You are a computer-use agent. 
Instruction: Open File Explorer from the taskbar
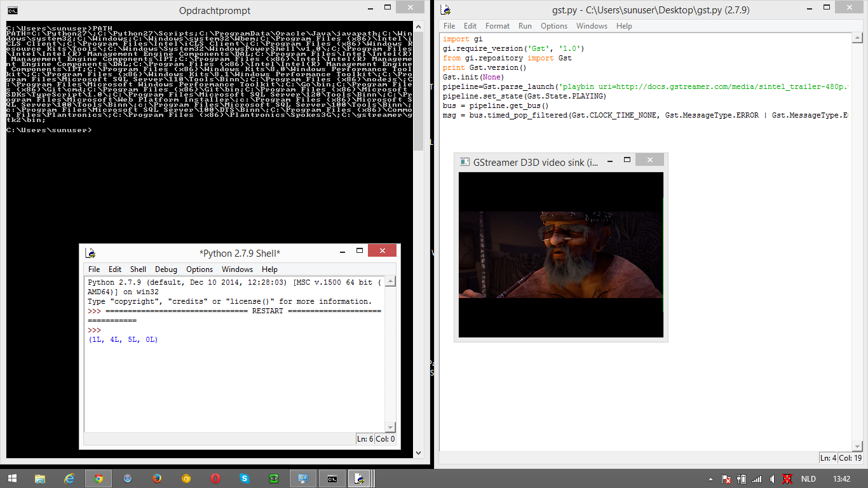click(x=40, y=478)
